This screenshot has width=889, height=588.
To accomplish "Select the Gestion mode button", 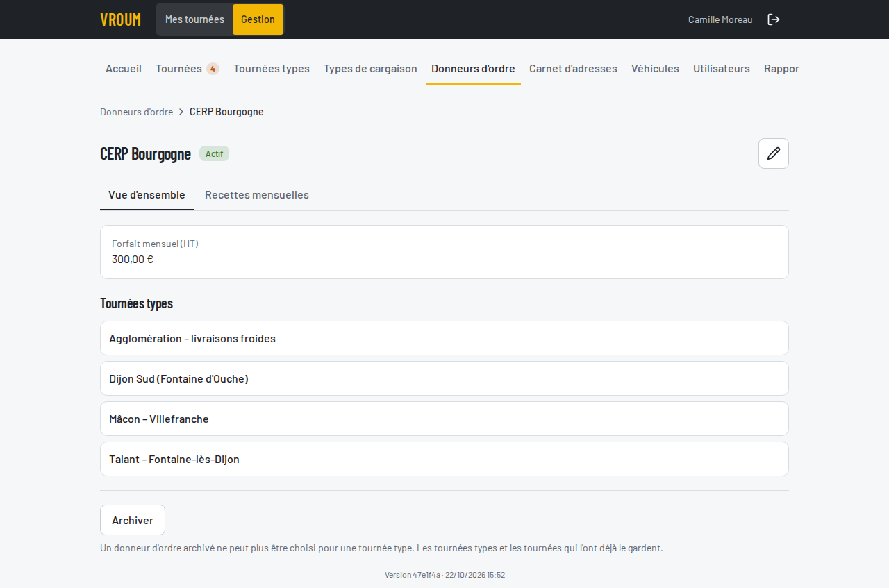I will (x=258, y=19).
